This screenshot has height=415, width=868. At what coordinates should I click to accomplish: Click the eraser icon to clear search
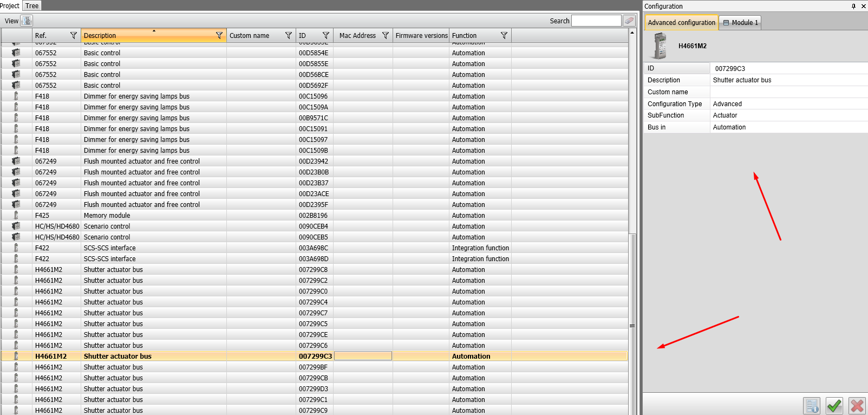pos(629,21)
